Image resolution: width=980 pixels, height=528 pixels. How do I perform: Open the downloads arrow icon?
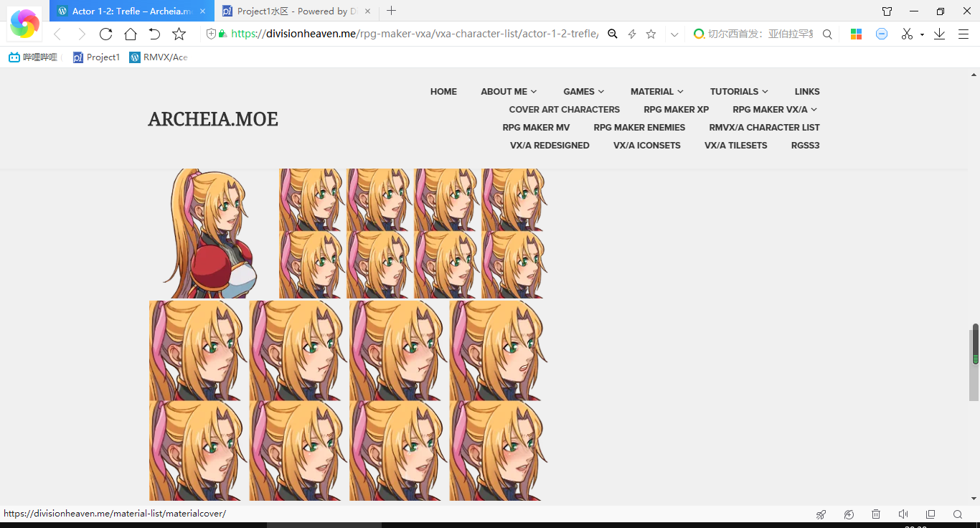click(x=939, y=34)
